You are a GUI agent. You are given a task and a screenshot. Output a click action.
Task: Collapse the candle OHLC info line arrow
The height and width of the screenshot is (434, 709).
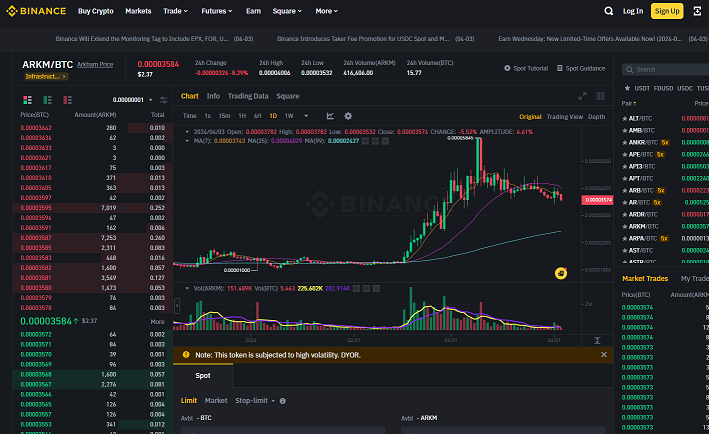point(187,132)
